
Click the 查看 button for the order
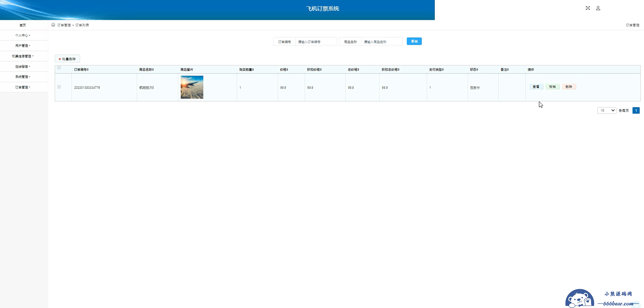tap(536, 87)
